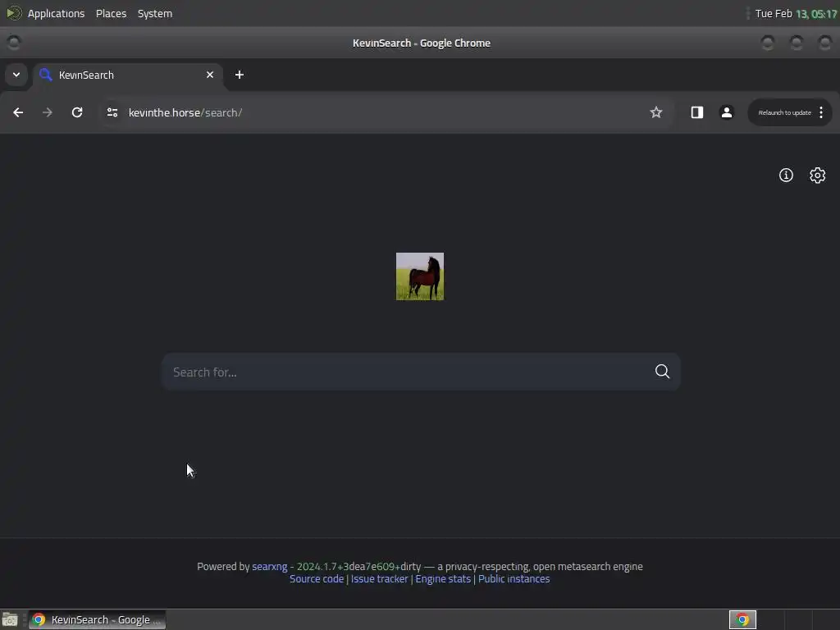
Task: Click the horse logo image
Action: point(419,276)
